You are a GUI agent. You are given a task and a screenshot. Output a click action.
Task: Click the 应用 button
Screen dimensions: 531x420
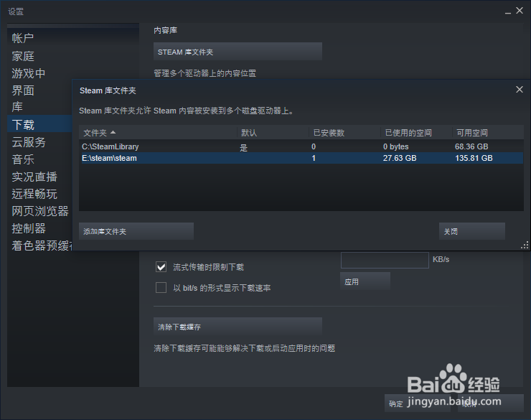coord(365,281)
